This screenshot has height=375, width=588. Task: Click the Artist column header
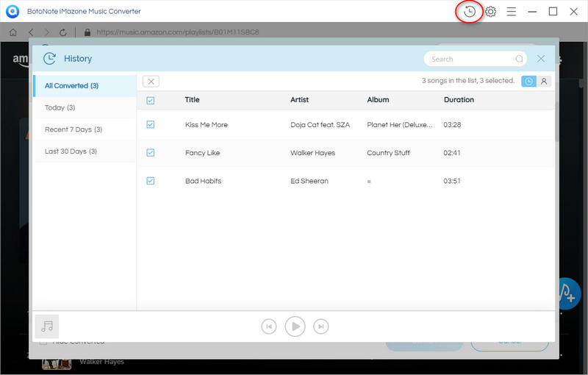[x=299, y=100]
